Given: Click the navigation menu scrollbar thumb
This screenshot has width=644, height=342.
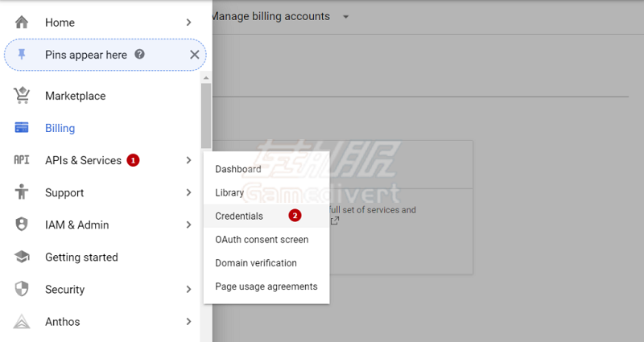Looking at the screenshot, I should 206,116.
